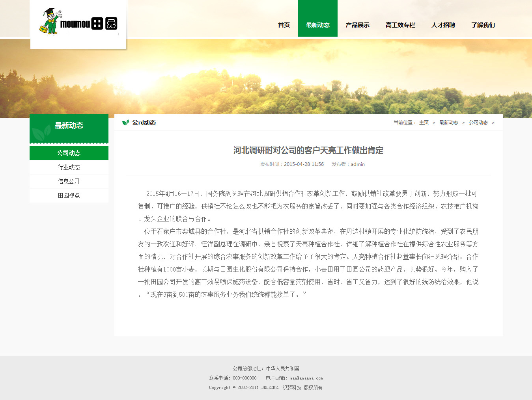
Task: Choose 信息公开 from the sidebar
Action: click(69, 181)
